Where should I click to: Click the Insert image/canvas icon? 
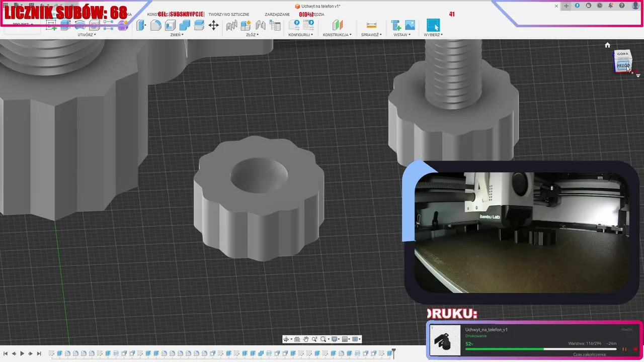(410, 25)
